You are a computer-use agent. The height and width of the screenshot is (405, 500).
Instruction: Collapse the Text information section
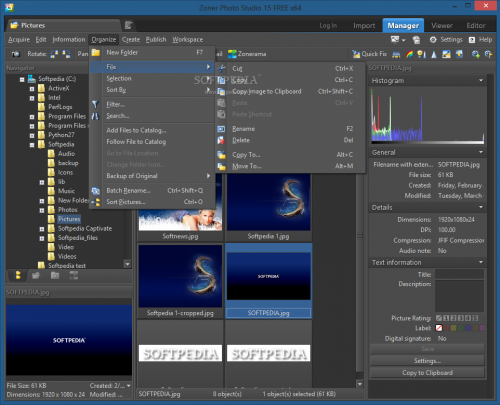(481, 262)
